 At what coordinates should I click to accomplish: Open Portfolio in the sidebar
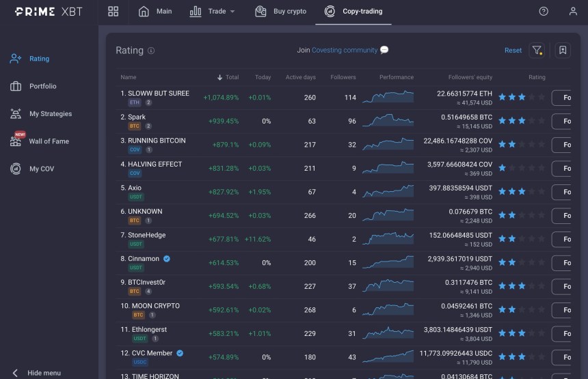34,86
